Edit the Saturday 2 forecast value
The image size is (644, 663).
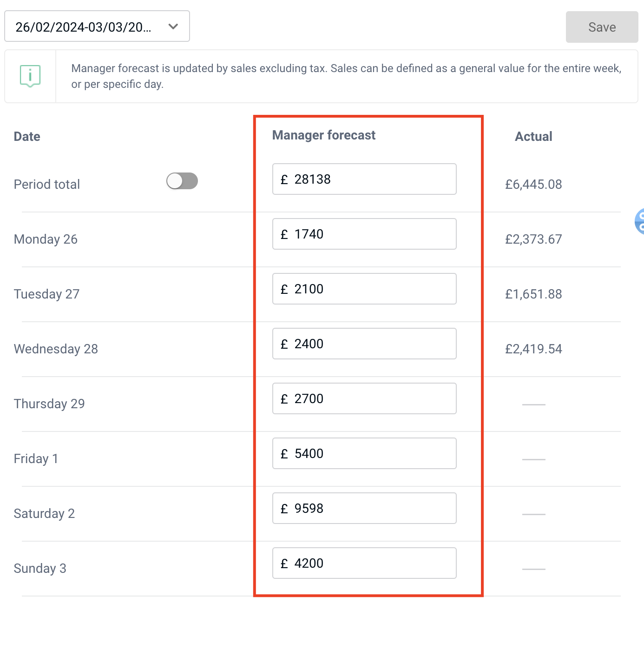[x=364, y=508]
